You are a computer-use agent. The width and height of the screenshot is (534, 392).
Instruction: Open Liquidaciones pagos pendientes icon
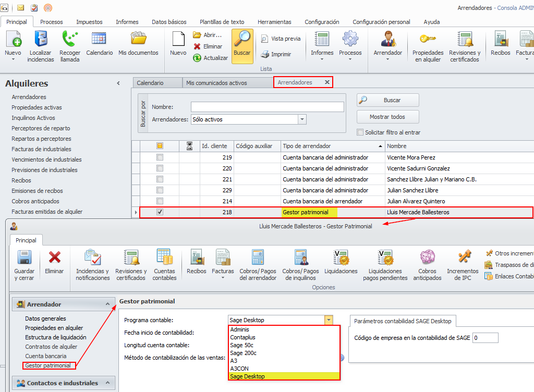coord(385,259)
